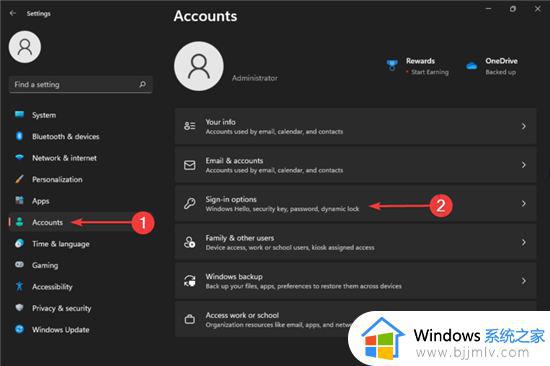The width and height of the screenshot is (550, 366).
Task: Click the Access work briefcase icon
Action: [x=190, y=319]
